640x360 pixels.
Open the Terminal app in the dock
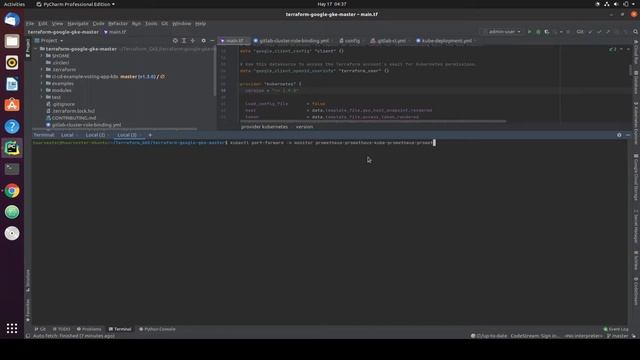[12, 169]
